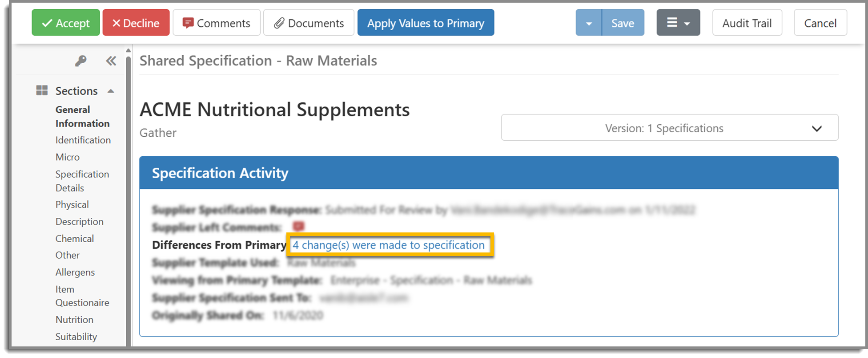Go to Allergens section

[75, 272]
